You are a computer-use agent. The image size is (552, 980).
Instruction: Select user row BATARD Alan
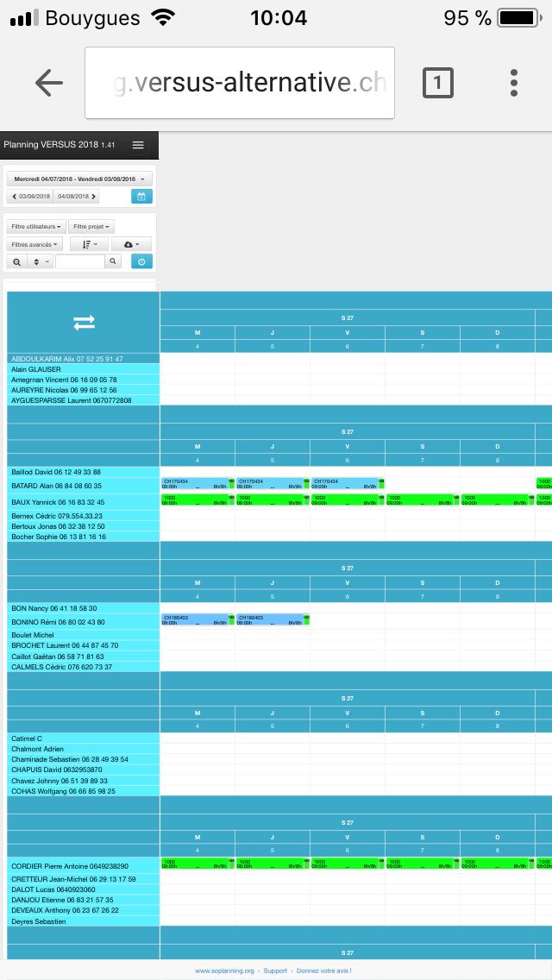pos(83,486)
